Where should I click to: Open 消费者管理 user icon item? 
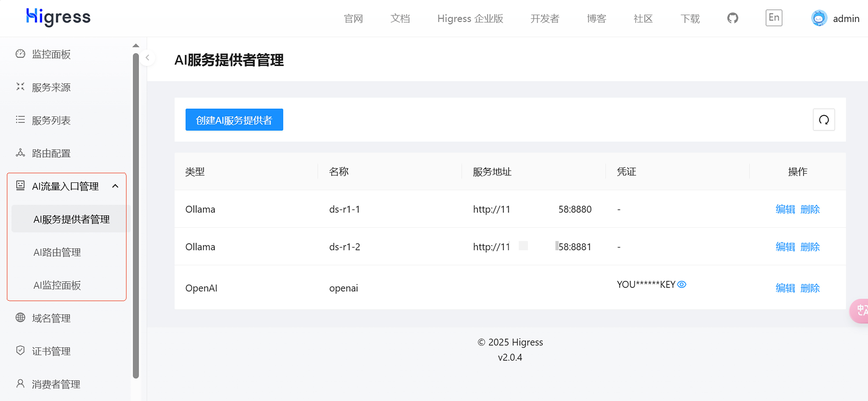20,383
